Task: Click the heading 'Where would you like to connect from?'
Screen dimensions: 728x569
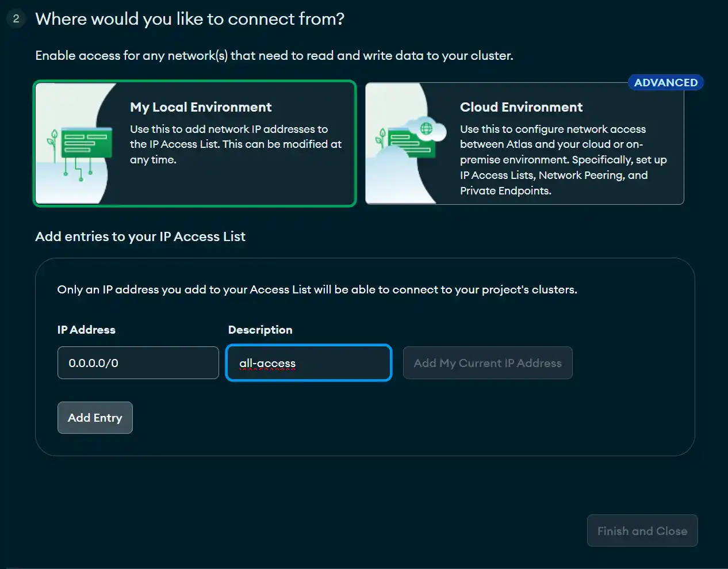Action: 190,19
